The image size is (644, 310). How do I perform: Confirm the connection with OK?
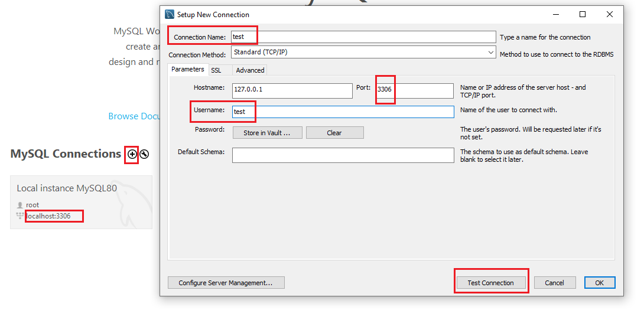(x=600, y=282)
